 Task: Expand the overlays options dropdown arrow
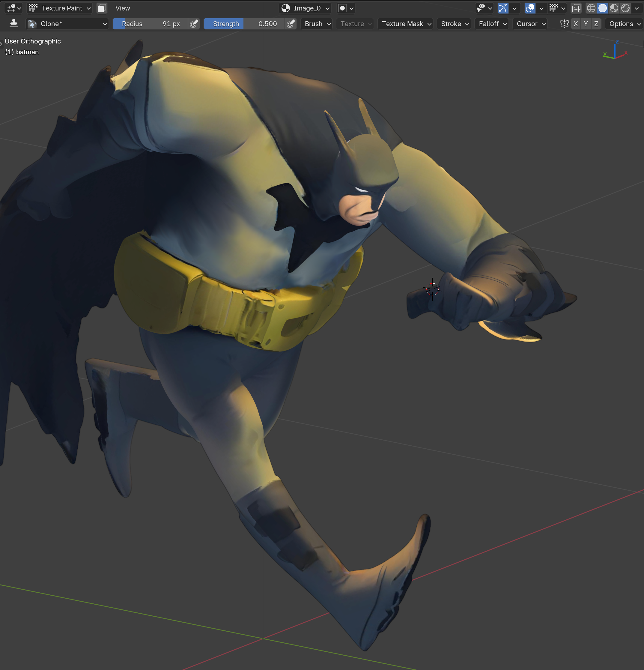point(541,8)
